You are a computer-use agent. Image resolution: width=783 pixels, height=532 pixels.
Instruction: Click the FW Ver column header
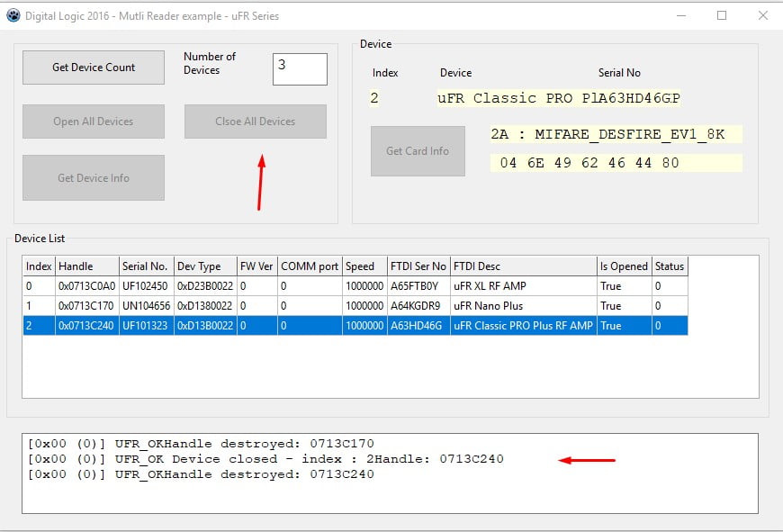click(257, 266)
